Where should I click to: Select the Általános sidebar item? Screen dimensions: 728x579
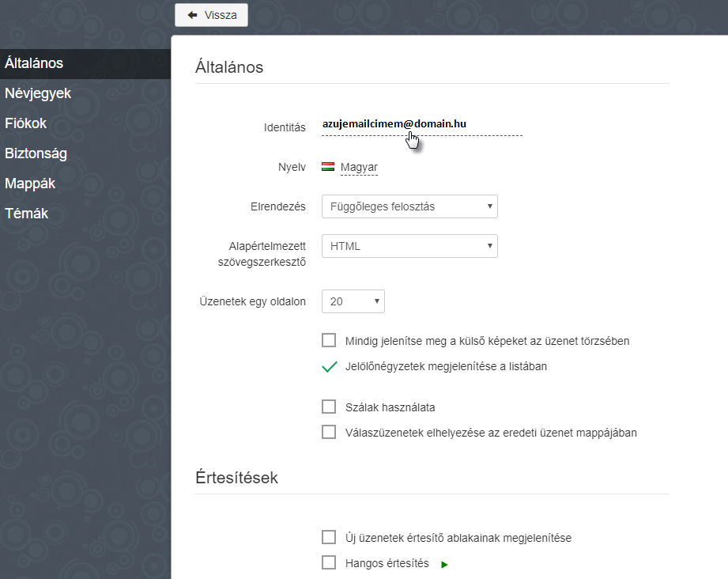tap(85, 63)
